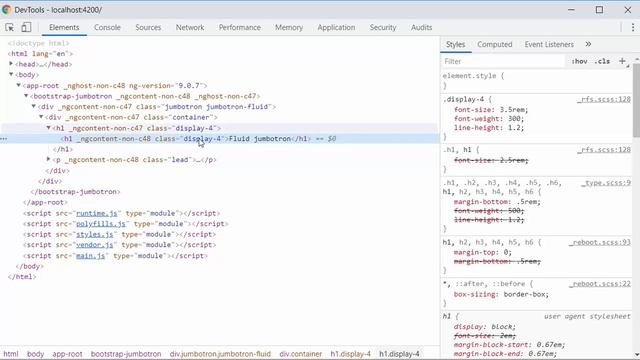Open the runtime.js script link

[97, 213]
